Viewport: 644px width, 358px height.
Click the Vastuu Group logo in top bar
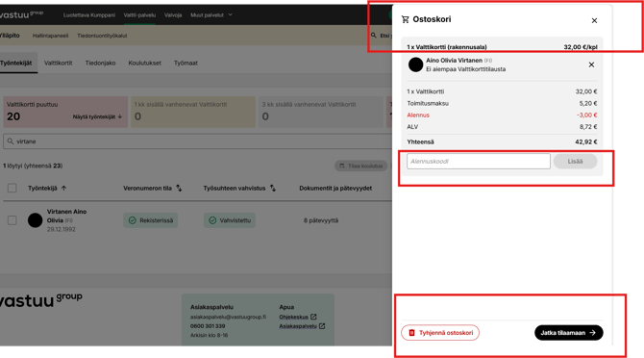point(21,14)
